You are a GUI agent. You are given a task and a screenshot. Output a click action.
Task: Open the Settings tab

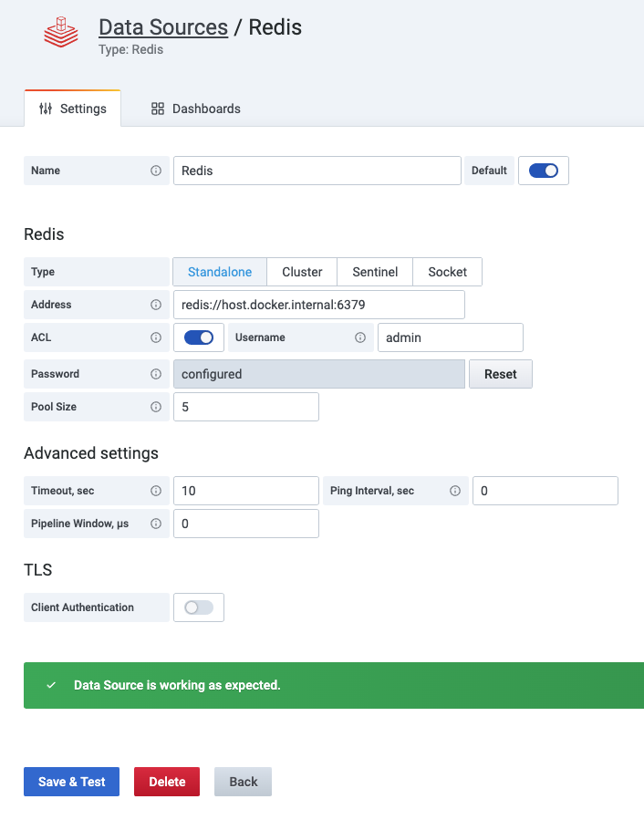[x=73, y=109]
